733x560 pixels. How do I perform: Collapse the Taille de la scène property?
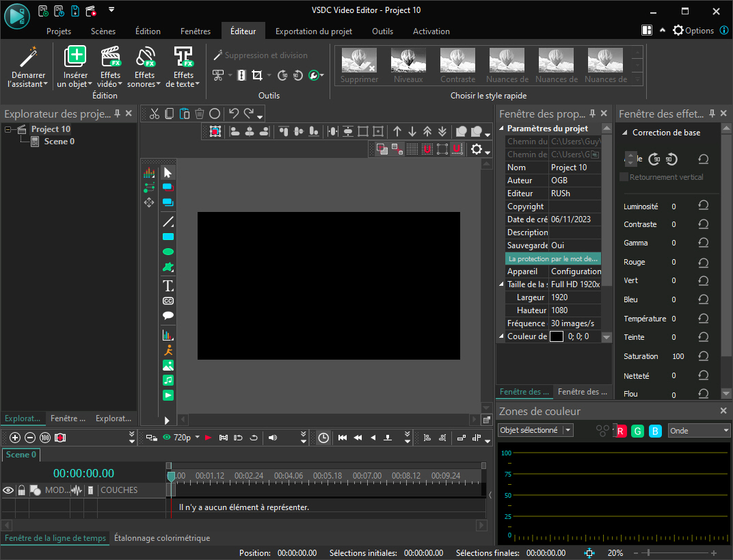coord(502,284)
